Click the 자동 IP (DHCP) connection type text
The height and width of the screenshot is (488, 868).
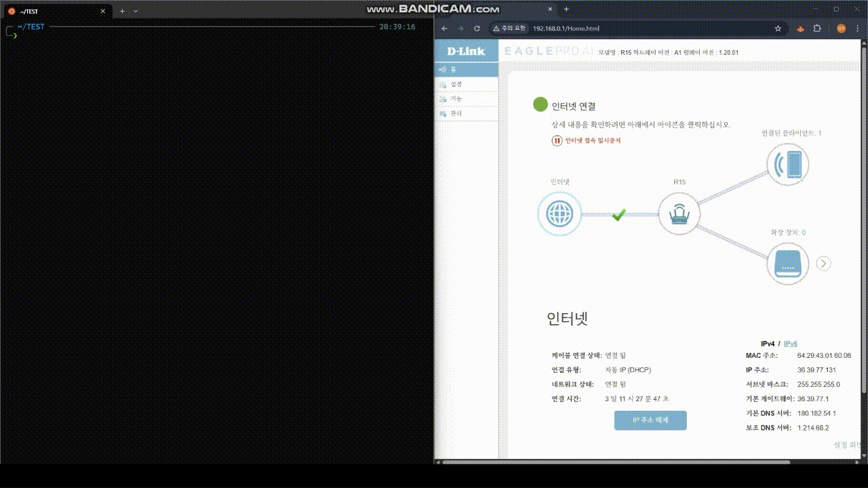(x=628, y=370)
